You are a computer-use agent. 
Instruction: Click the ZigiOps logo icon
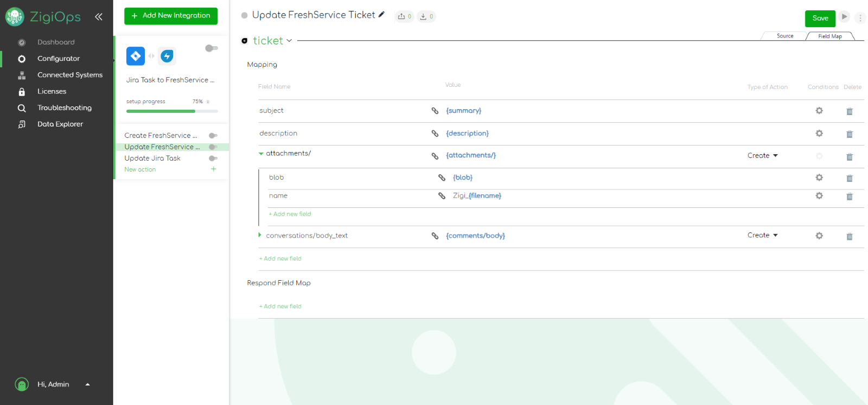[15, 17]
